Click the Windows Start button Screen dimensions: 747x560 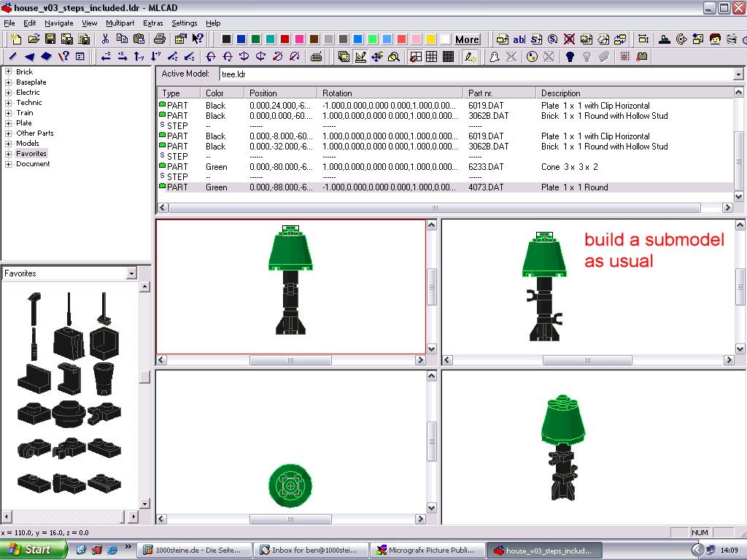point(34,550)
